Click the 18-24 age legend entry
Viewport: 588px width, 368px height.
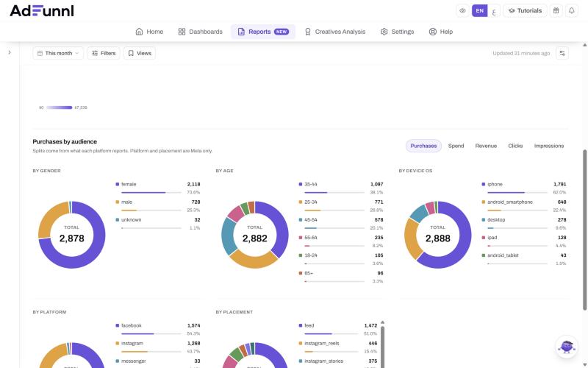(341, 259)
